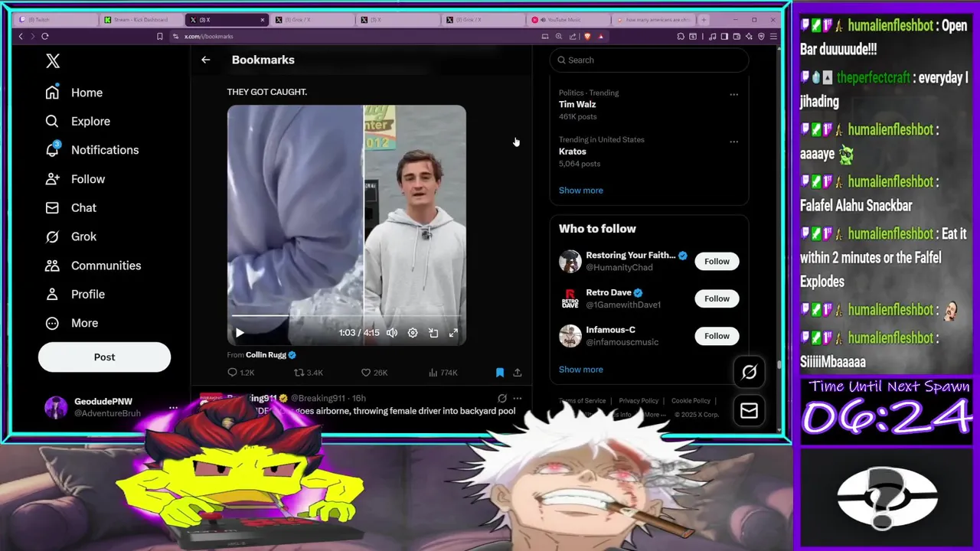Open a new browser tab
Screen dimensions: 980x551
coord(704,20)
